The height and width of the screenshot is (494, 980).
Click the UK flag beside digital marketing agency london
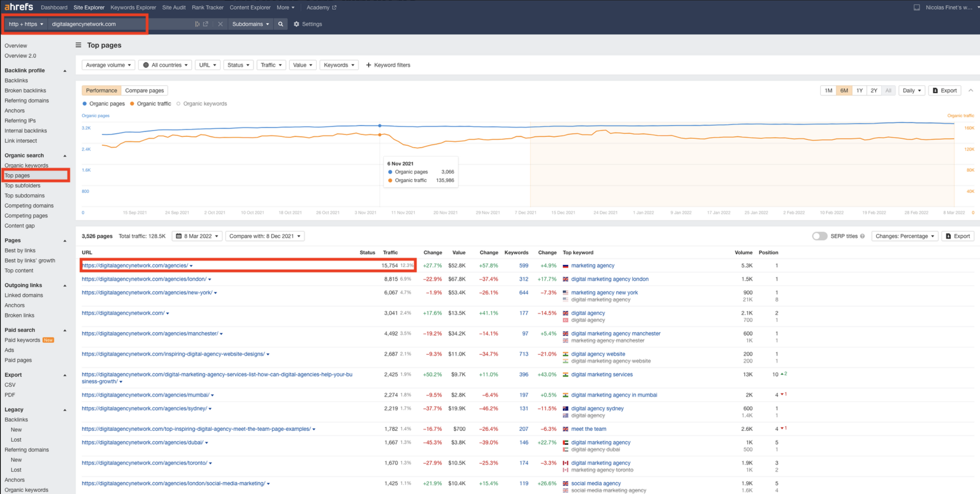point(565,279)
